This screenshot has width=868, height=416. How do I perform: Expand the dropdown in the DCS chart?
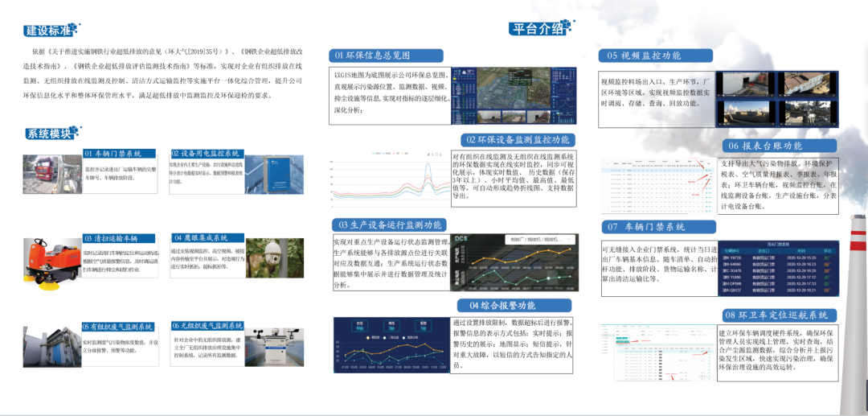[542, 240]
